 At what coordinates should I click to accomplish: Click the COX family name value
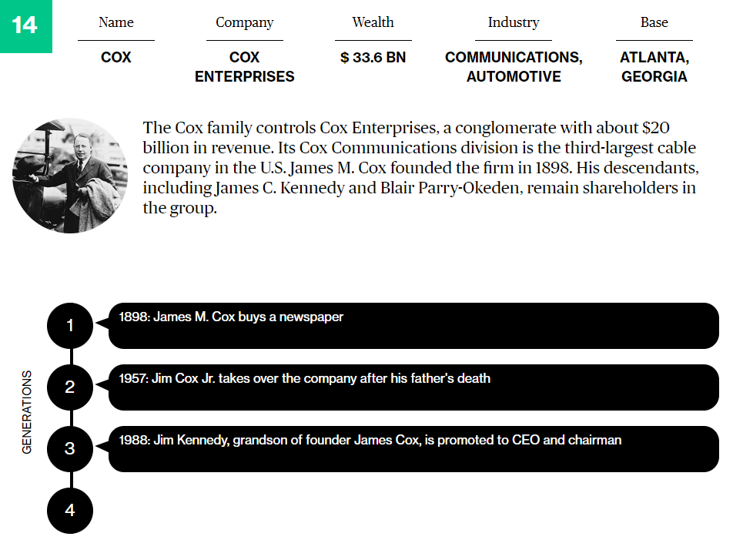pyautogui.click(x=116, y=58)
